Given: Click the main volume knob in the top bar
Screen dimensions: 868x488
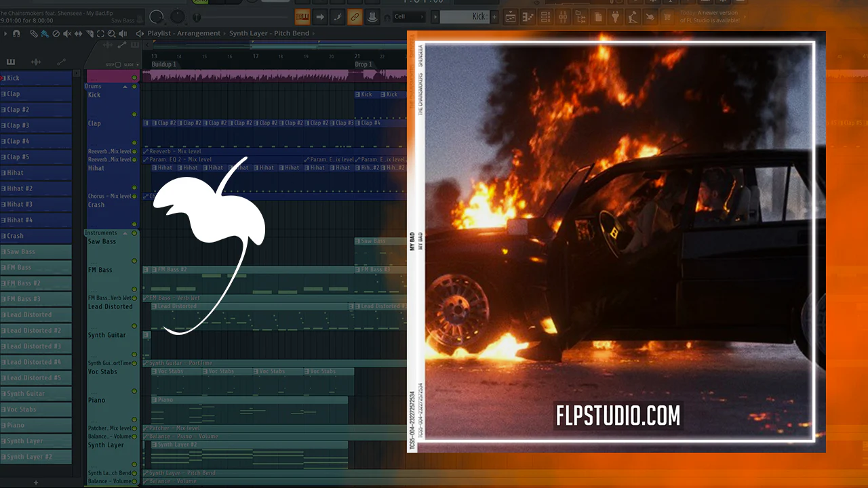Looking at the screenshot, I should coord(157,17).
